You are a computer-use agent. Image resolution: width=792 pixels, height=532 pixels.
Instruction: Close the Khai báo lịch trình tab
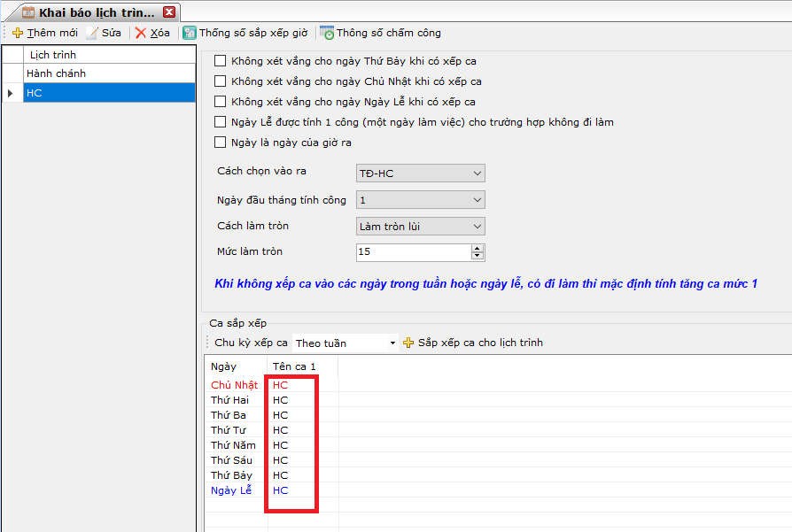point(169,12)
